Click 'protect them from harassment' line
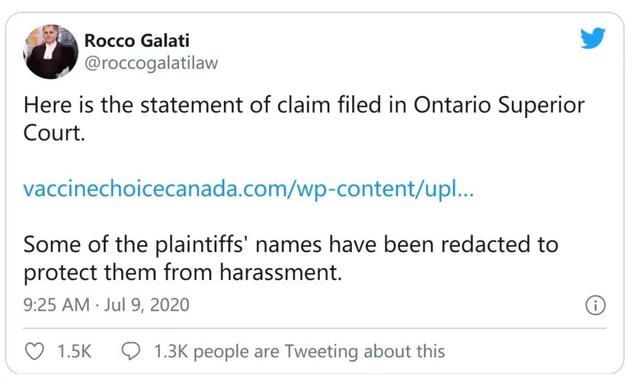640x379 pixels. click(182, 272)
